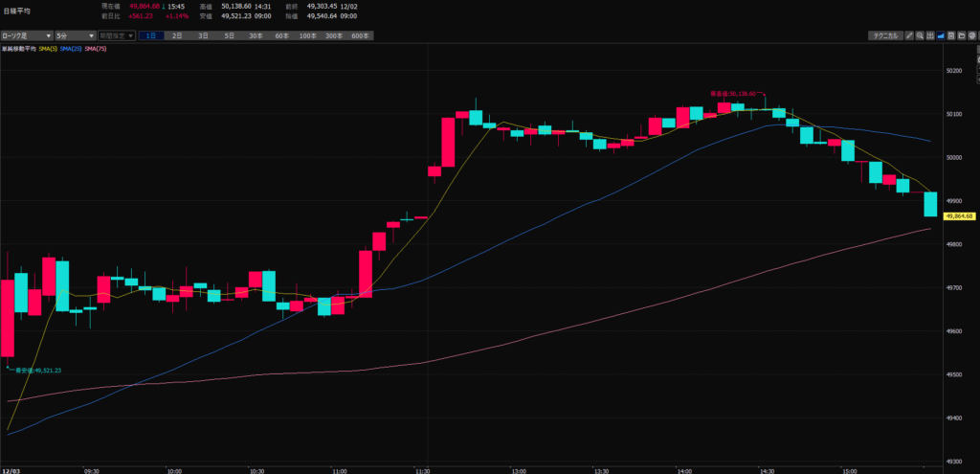Select the pencil drawing tool icon
The width and height of the screenshot is (980, 474).
[909, 35]
